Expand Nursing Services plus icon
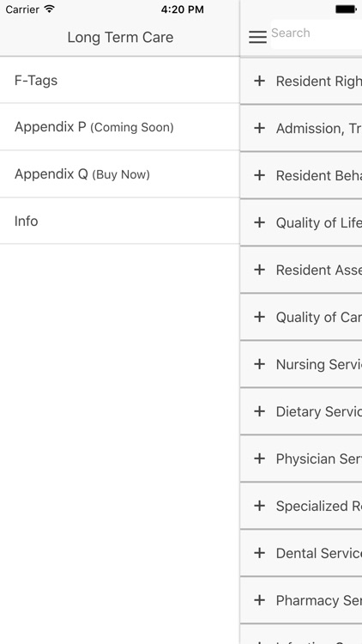The width and height of the screenshot is (362, 644). [259, 364]
